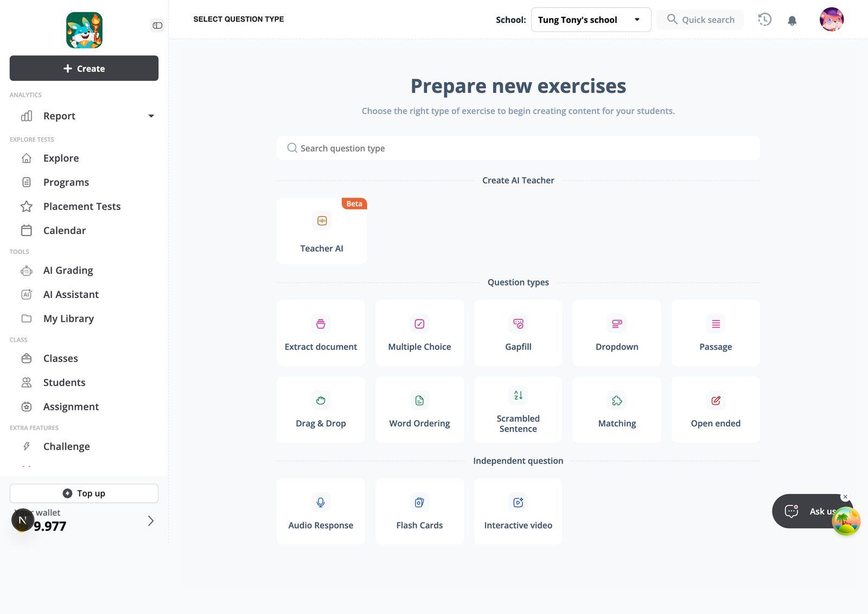Open the user profile avatar
868x614 pixels.
pyautogui.click(x=831, y=20)
